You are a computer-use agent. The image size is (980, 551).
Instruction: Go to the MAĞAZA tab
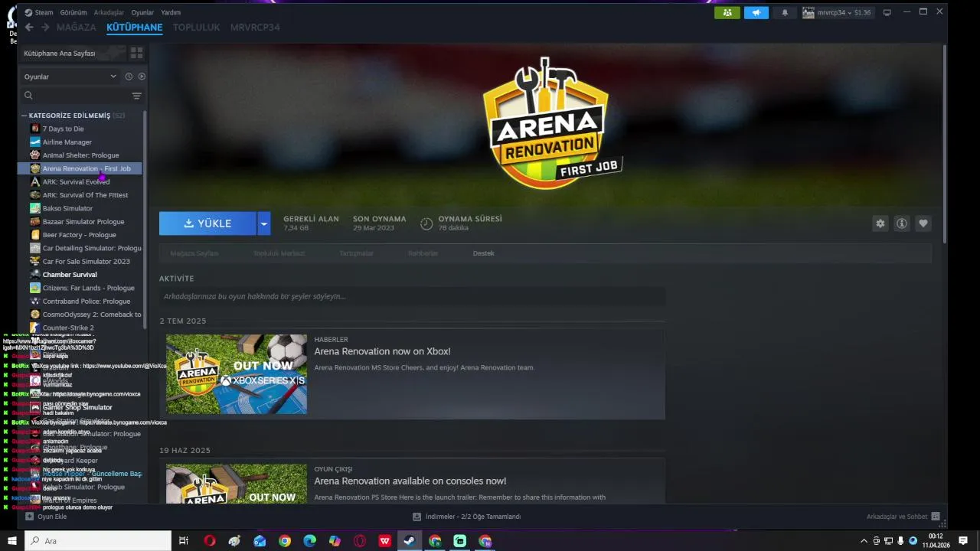click(77, 27)
